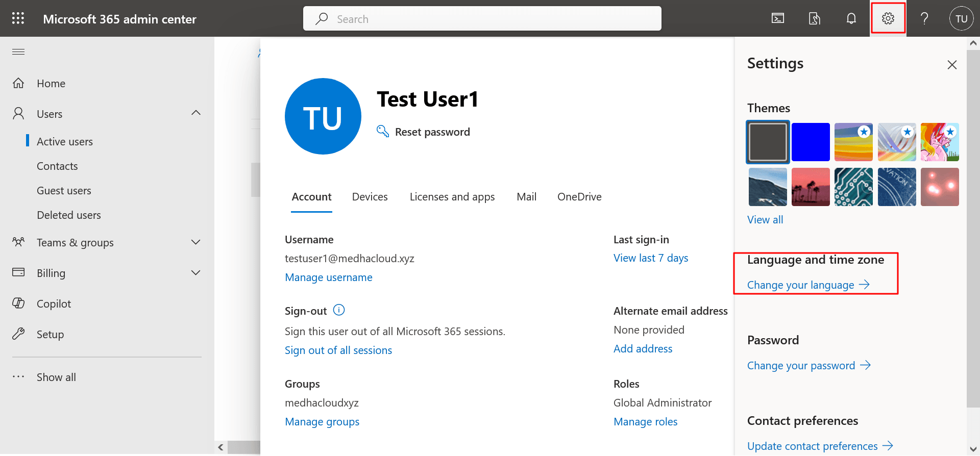Click the arrow beside Update contact preferences
The image size is (980, 456).
pyautogui.click(x=888, y=446)
